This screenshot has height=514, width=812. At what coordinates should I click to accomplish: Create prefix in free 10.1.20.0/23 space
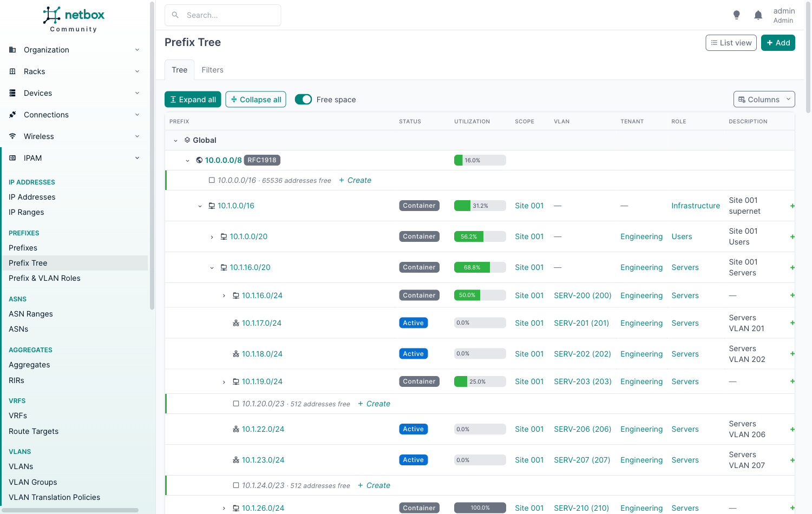click(x=374, y=404)
